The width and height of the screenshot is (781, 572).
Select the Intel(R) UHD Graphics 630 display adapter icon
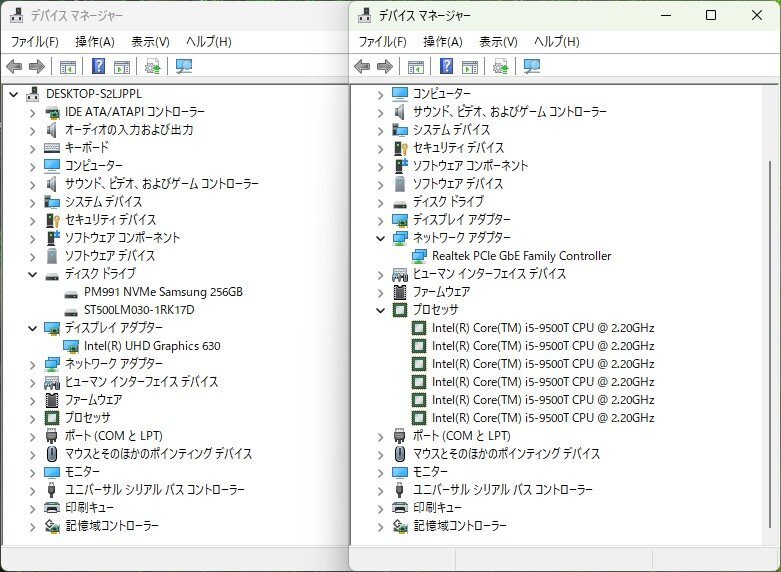[x=71, y=346]
